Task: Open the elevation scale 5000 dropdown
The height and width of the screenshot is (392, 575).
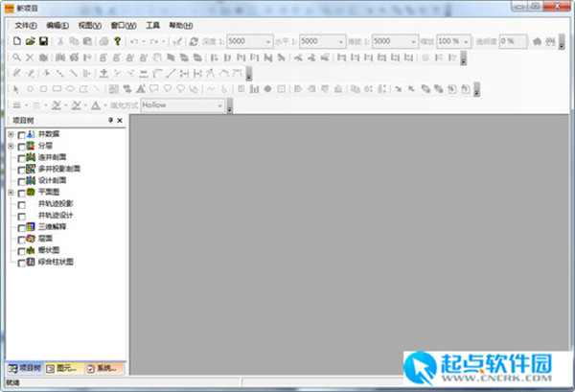Action: coord(413,42)
